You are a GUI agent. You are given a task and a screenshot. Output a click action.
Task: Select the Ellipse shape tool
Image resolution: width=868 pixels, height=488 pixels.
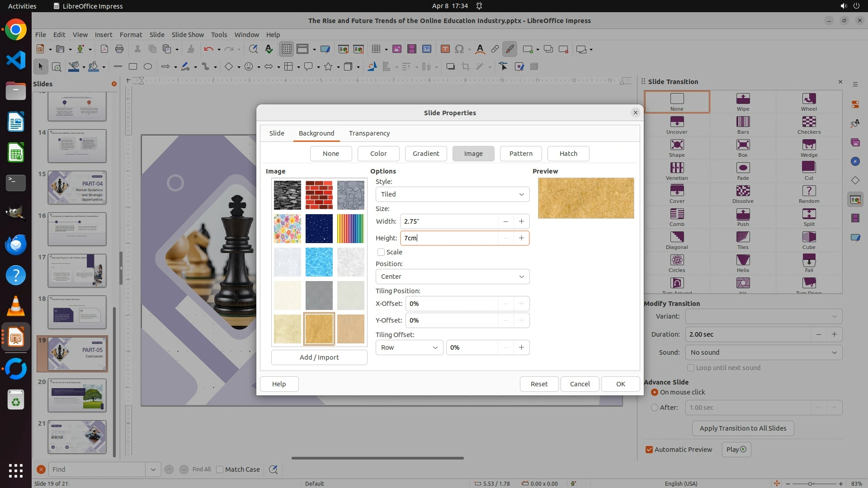(x=148, y=67)
